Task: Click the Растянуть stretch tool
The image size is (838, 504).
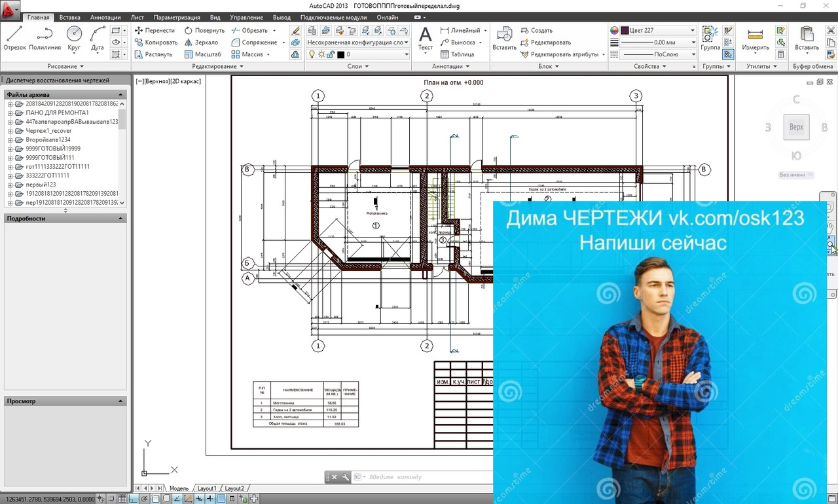Action: (x=153, y=54)
